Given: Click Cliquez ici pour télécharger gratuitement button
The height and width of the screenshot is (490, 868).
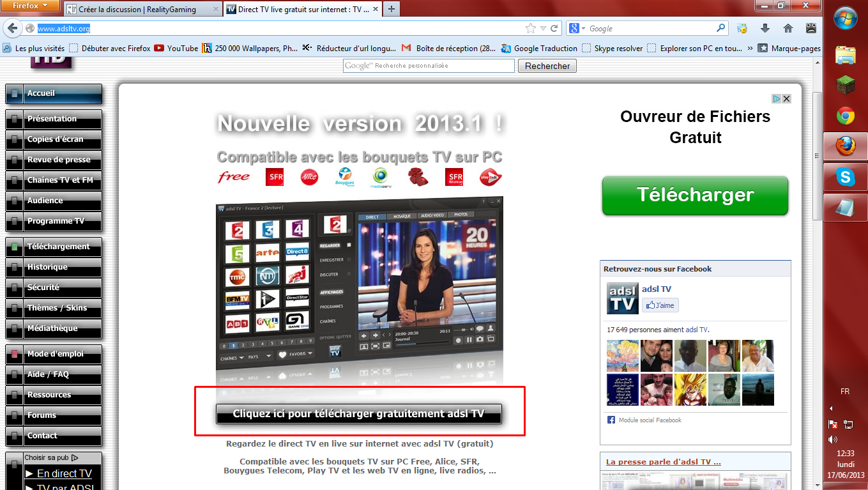Looking at the screenshot, I should pos(359,414).
